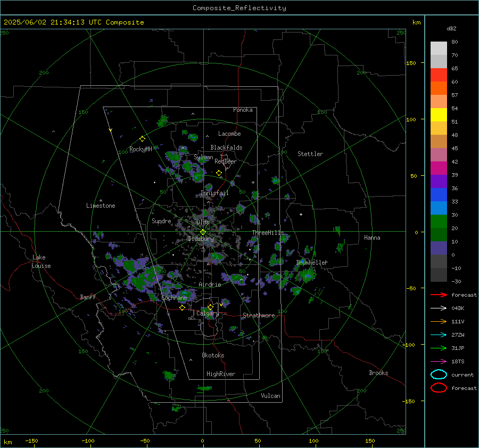
Task: Click the Okotoks town label
Action: [213, 355]
